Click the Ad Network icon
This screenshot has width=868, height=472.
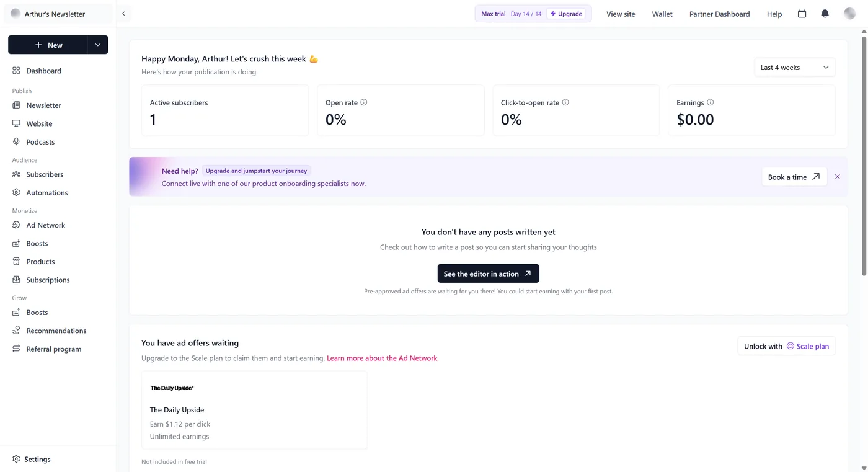coord(16,225)
